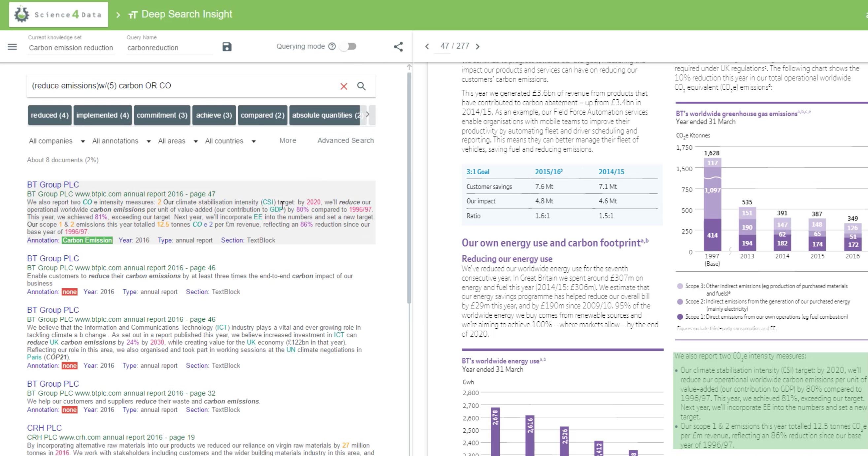Image resolution: width=868 pixels, height=456 pixels.
Task: Click the 2,678 bar in energy use chart
Action: [495, 432]
